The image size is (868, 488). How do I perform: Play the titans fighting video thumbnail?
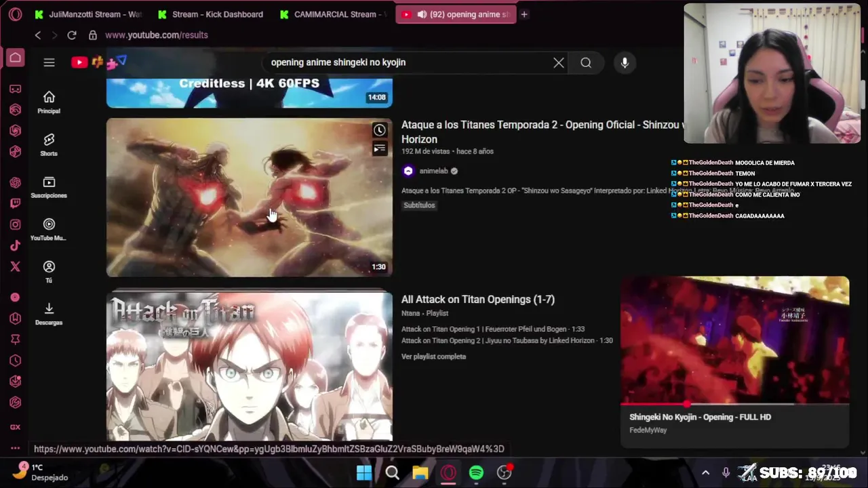tap(249, 197)
